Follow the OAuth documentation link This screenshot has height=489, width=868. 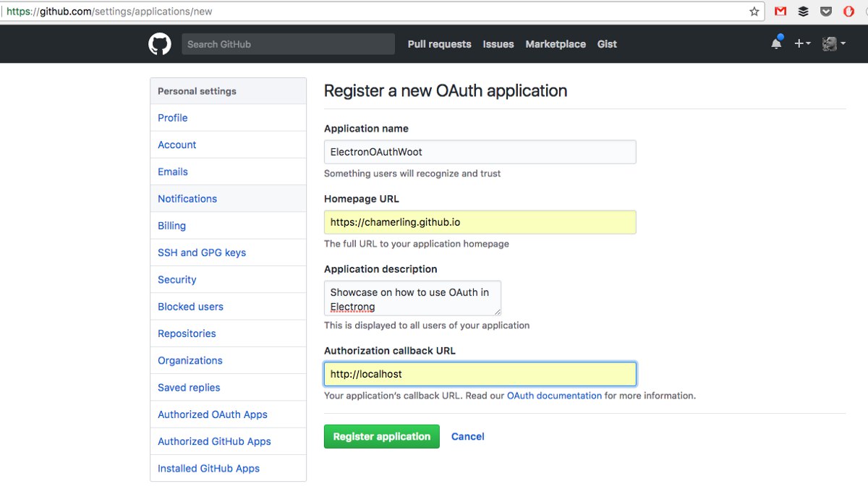(x=554, y=396)
